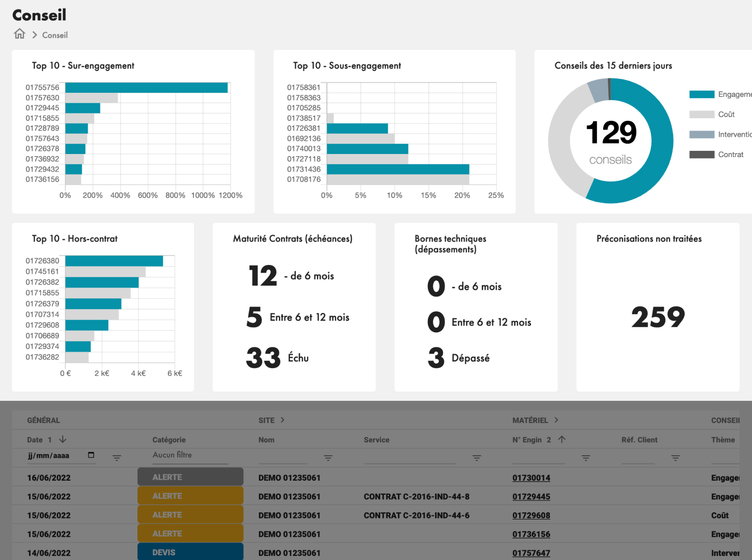752x560 pixels.
Task: Go to home via house icon
Action: (x=20, y=34)
